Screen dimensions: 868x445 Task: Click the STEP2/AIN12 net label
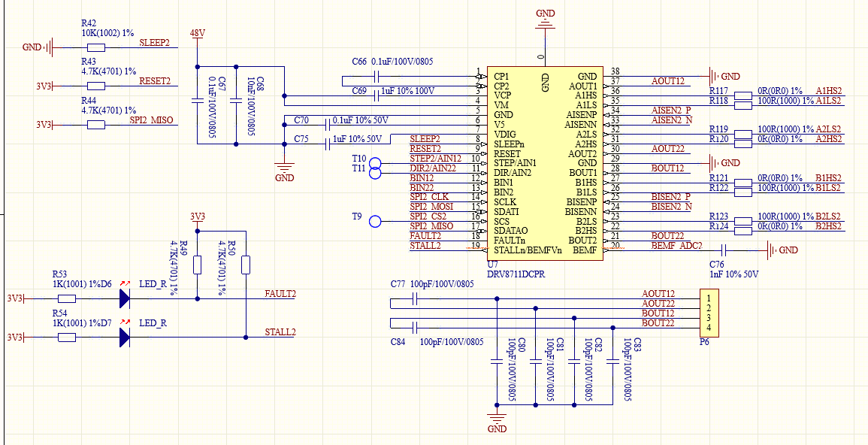(x=436, y=159)
